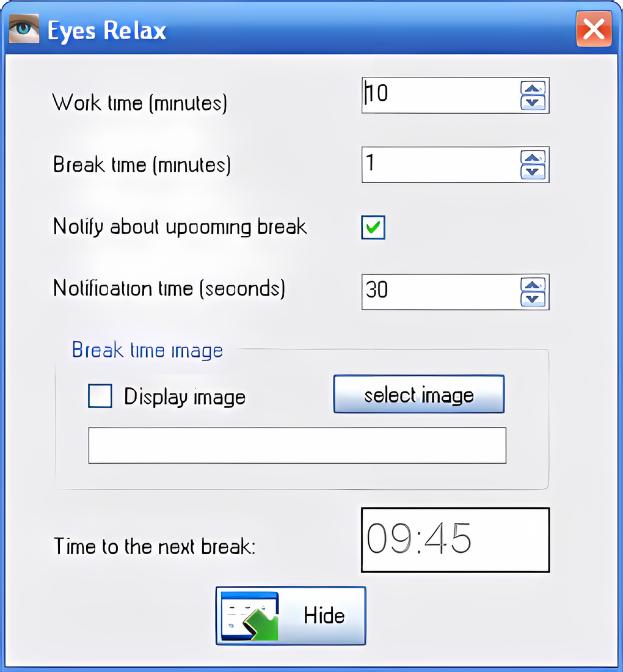Increase Notification time with up arrow
623x672 pixels.
[533, 285]
